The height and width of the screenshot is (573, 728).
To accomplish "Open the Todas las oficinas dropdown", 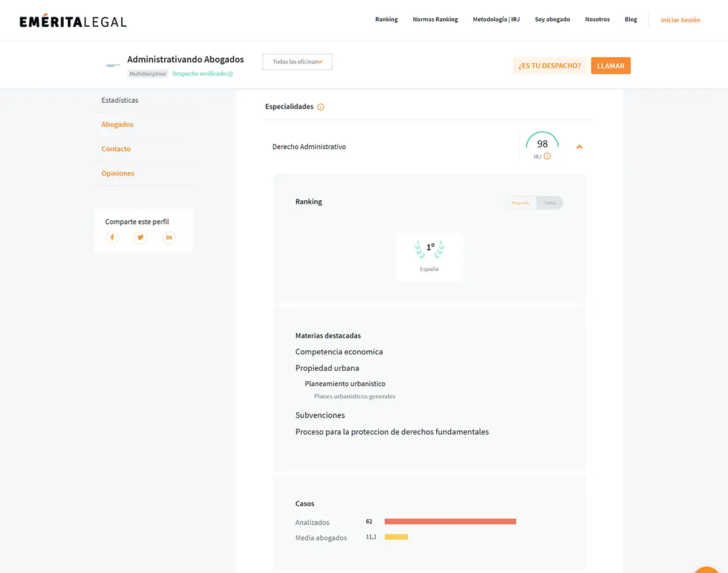I will click(297, 62).
